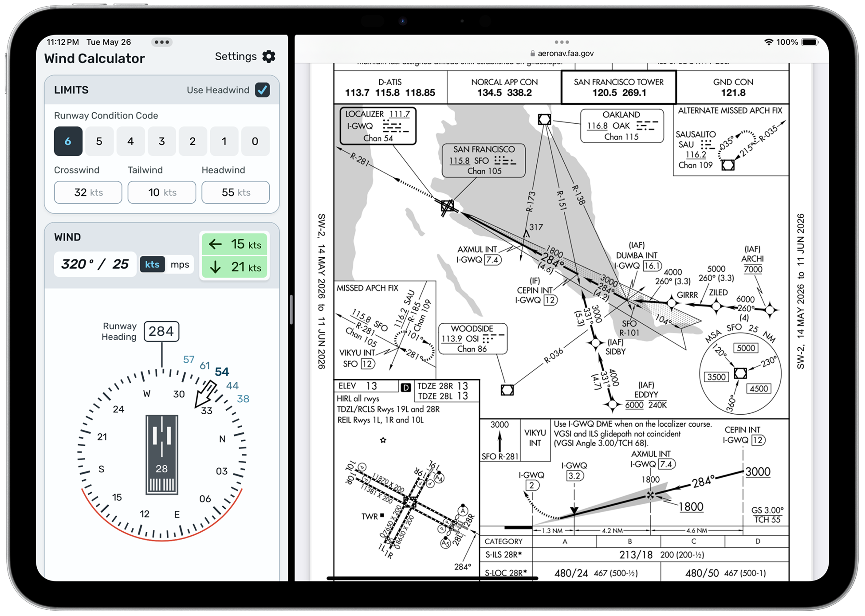Tap the split-view divider handle
Viewport: 865px width, 616px height.
(x=291, y=309)
